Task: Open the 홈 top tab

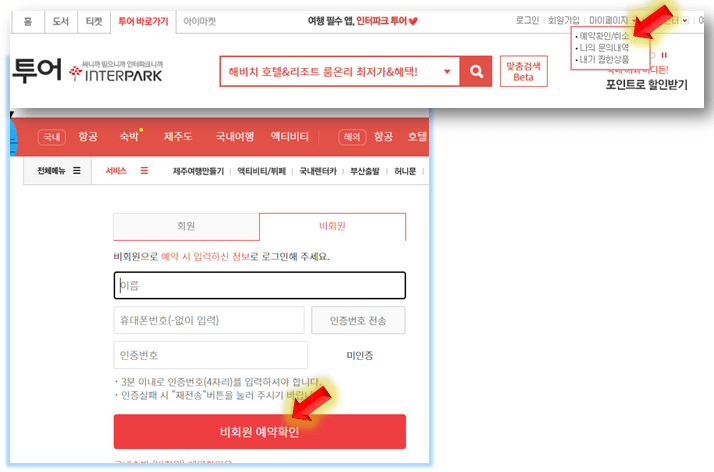Action: tap(28, 21)
